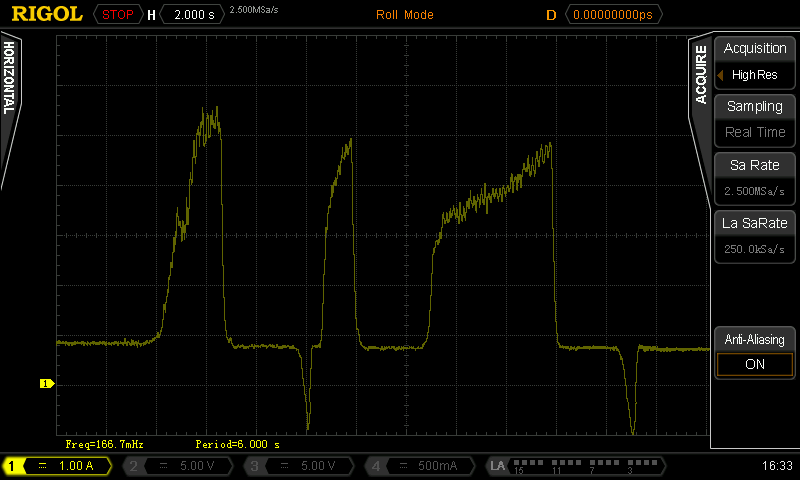Click the Roll Mode label

pos(405,15)
